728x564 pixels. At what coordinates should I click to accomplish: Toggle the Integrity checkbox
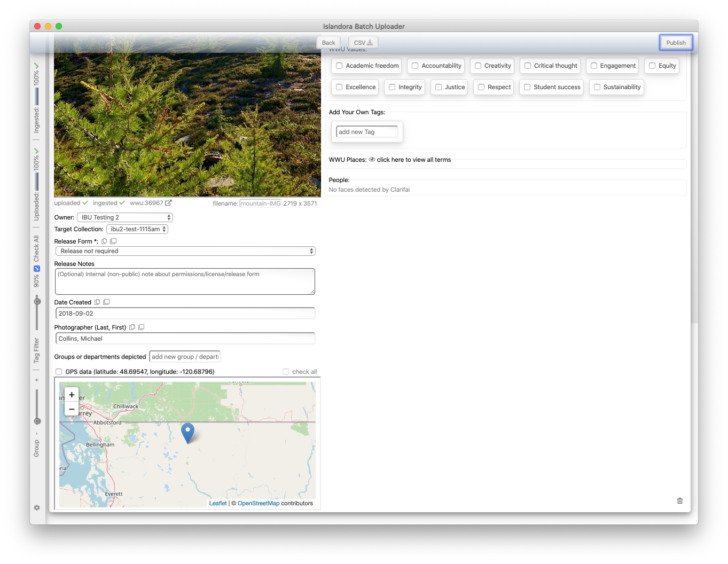tap(392, 87)
